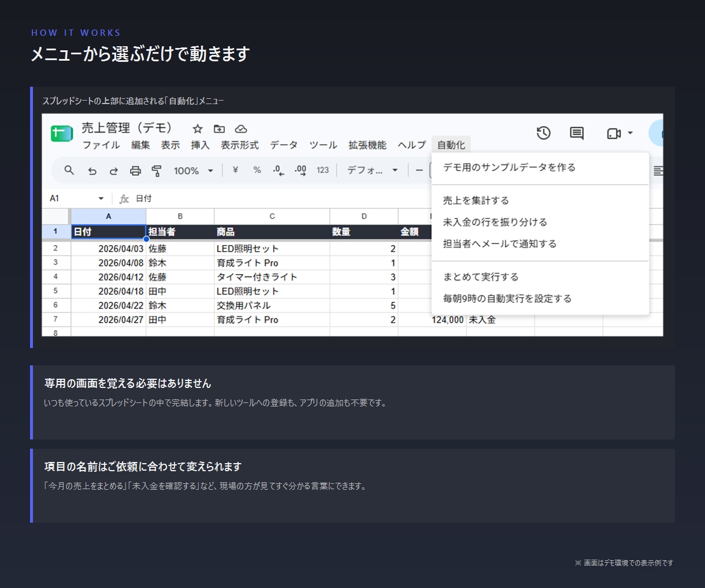Image resolution: width=705 pixels, height=588 pixels.
Task: Decrease decimal places button
Action: [x=279, y=171]
